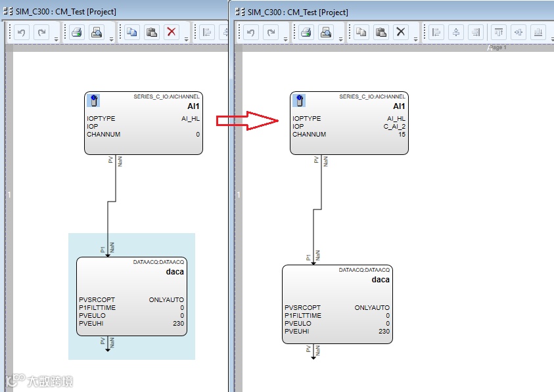Screen dimensions: 554x392
Task: Click Align Left icon in left CM_Test window
Action: pyautogui.click(x=207, y=32)
